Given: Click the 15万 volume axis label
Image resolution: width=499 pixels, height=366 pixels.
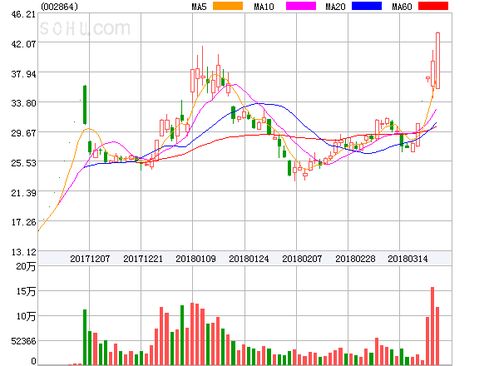Looking at the screenshot, I should coord(26,291).
